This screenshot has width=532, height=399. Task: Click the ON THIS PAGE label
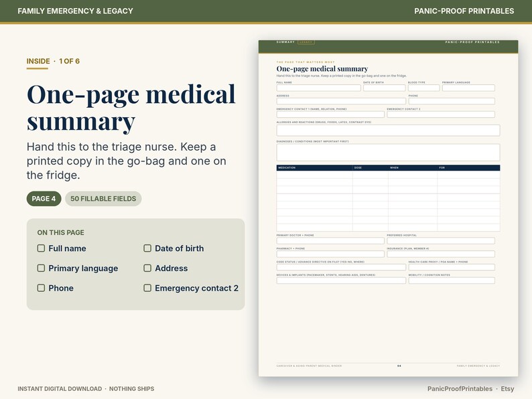click(x=61, y=232)
